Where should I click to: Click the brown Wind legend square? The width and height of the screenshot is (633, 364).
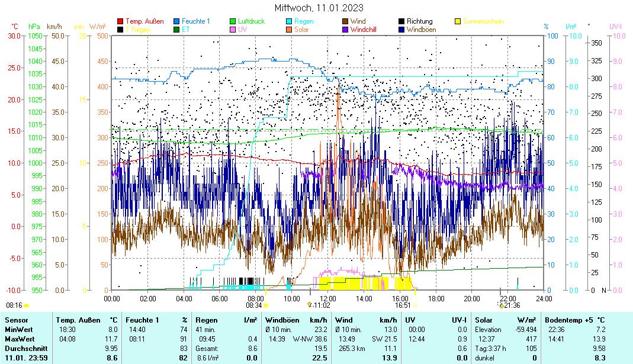[345, 21]
